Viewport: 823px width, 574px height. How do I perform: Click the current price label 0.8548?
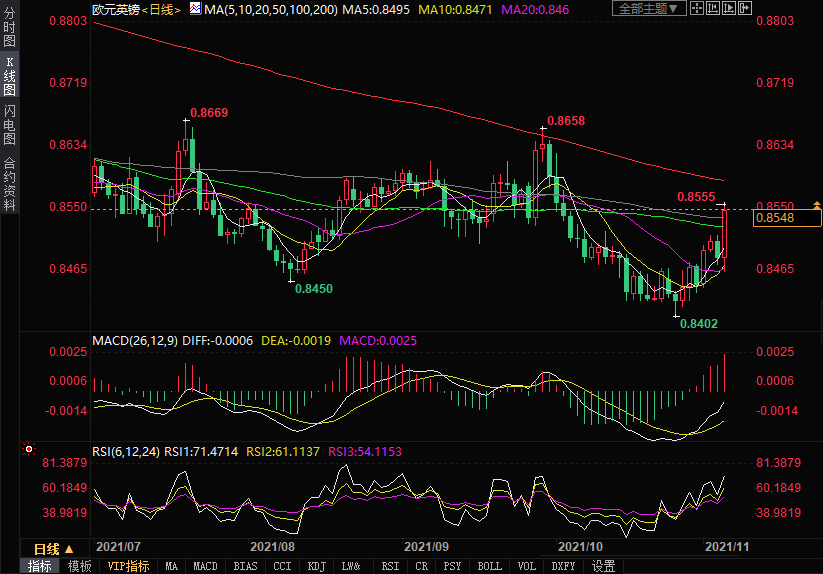coord(775,218)
